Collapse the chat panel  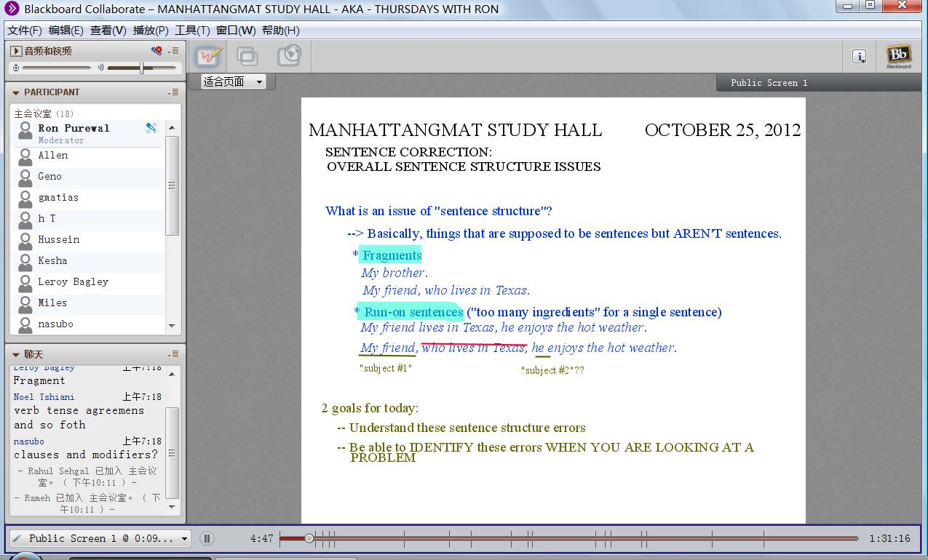click(16, 354)
